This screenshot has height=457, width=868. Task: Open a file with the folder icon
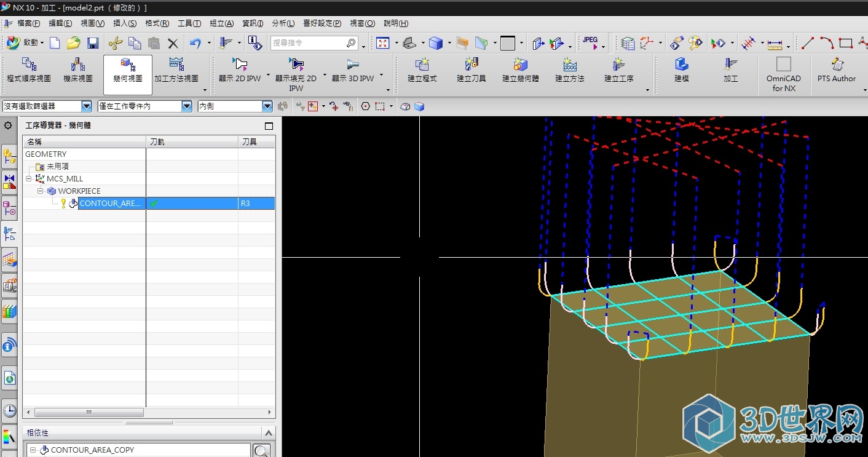click(74, 43)
